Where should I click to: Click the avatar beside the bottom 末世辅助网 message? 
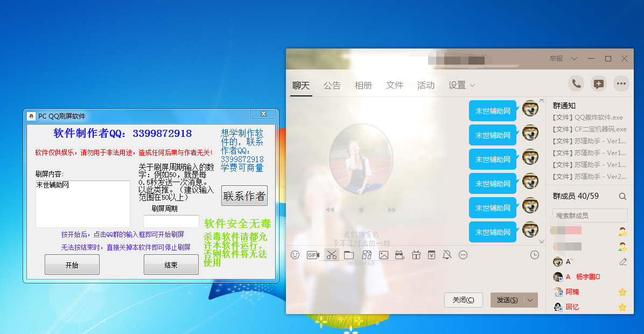point(530,229)
